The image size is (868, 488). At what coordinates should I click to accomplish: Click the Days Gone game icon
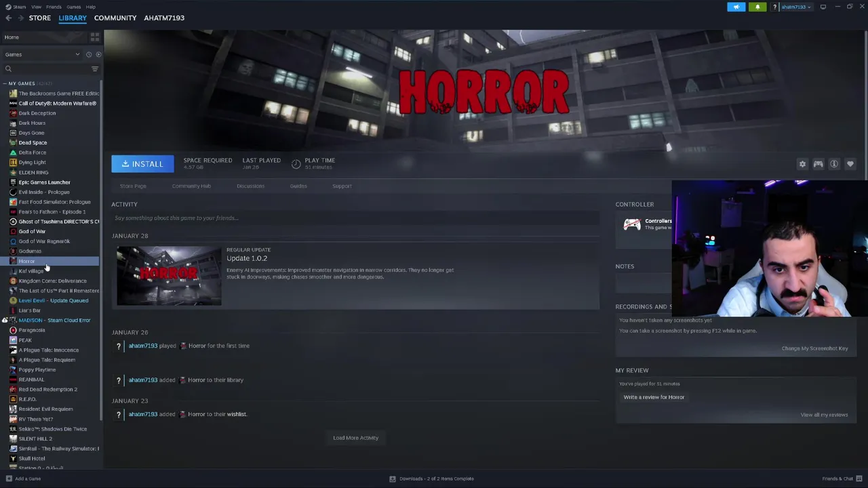(x=13, y=133)
